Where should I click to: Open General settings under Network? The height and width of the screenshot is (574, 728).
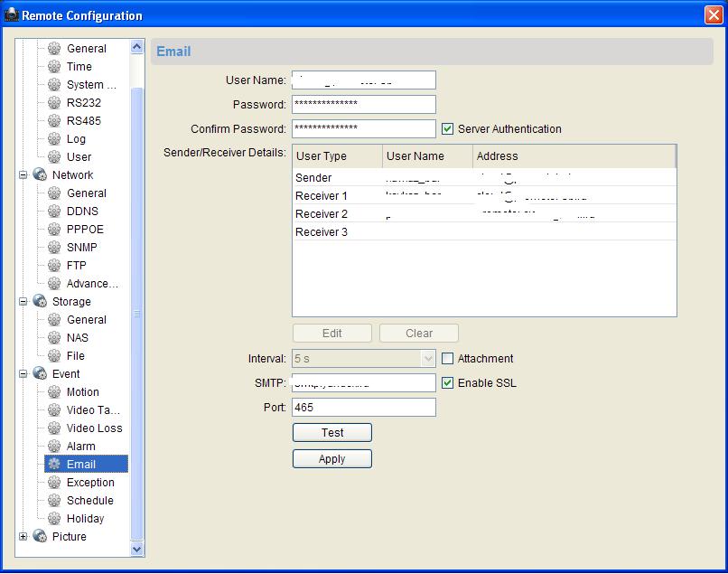[x=87, y=193]
